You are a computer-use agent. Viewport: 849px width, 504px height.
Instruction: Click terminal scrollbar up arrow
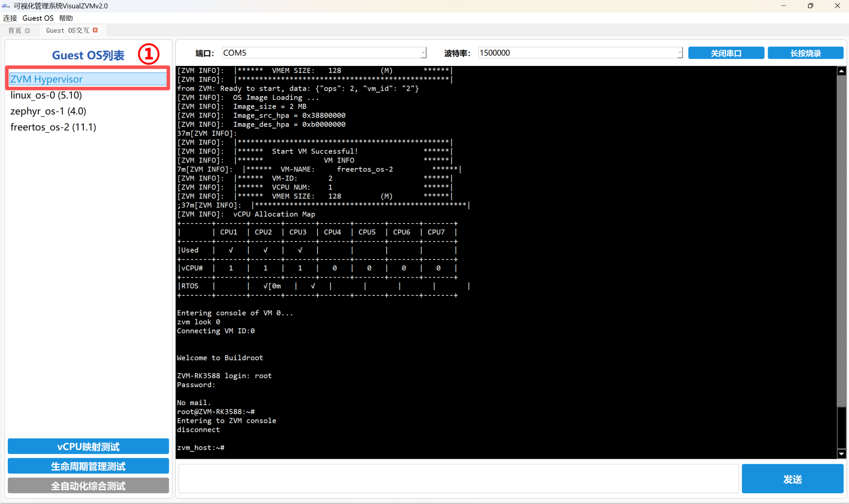(841, 71)
